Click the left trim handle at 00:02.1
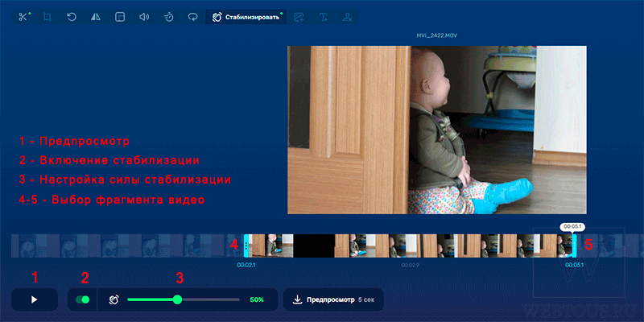This screenshot has width=644, height=322. pyautogui.click(x=246, y=246)
